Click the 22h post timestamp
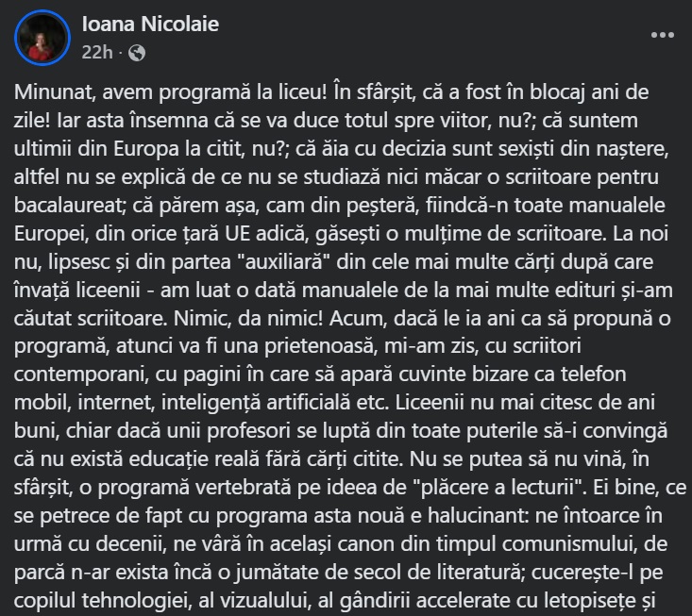This screenshot has height=616, width=692. (97, 52)
